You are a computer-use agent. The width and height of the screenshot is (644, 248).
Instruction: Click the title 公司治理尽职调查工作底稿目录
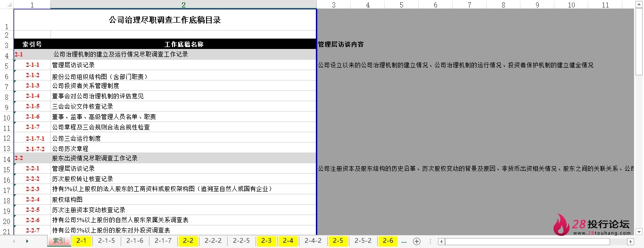165,20
